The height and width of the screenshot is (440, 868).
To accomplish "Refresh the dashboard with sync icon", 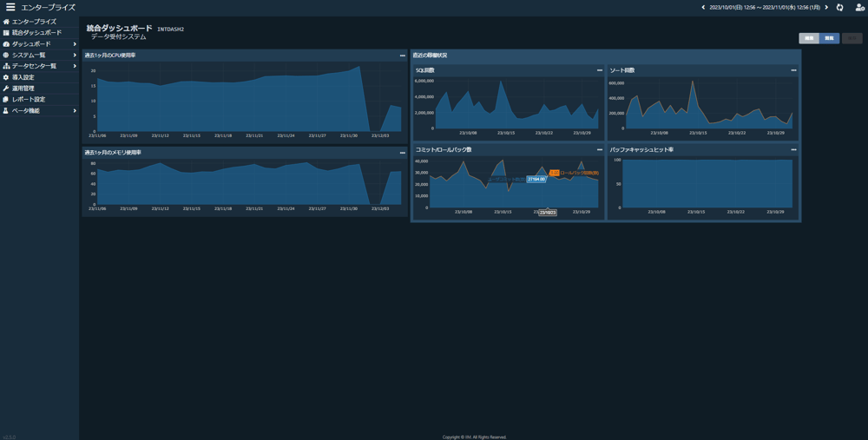I will pyautogui.click(x=839, y=7).
